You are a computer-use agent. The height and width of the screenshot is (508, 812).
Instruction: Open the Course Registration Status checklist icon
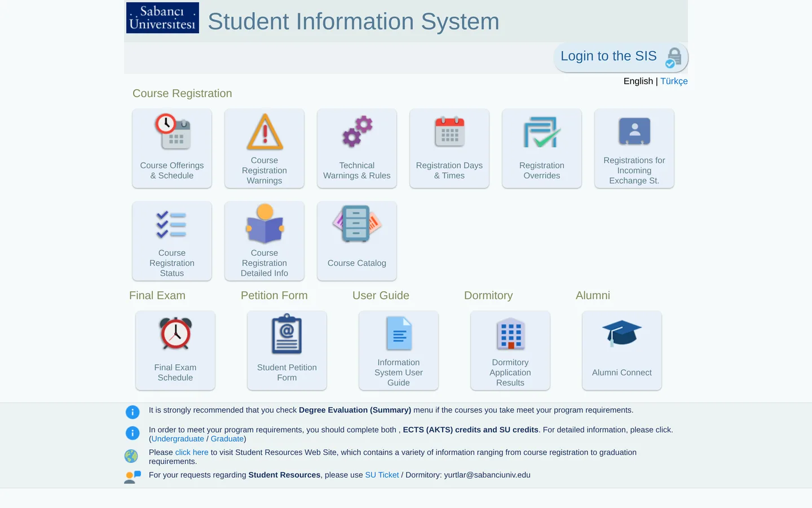pyautogui.click(x=172, y=224)
